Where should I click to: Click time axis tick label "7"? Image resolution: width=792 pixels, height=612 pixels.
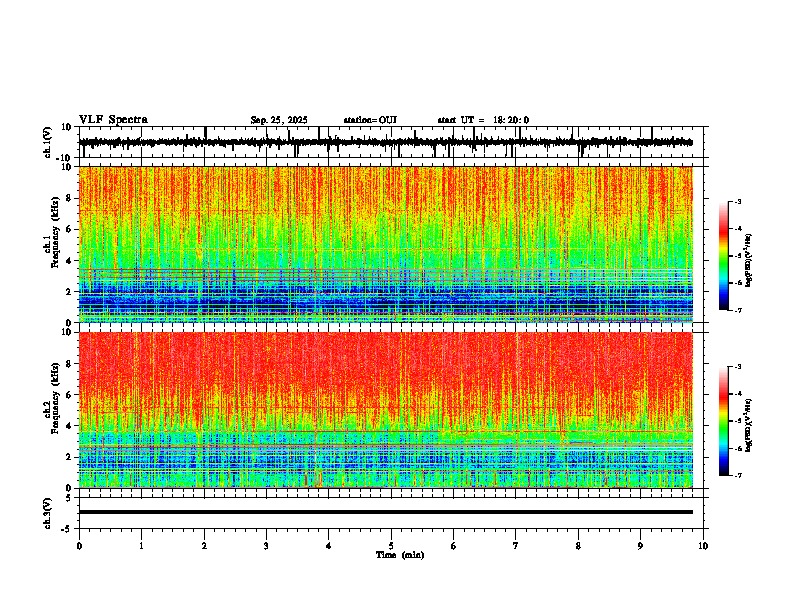(516, 546)
